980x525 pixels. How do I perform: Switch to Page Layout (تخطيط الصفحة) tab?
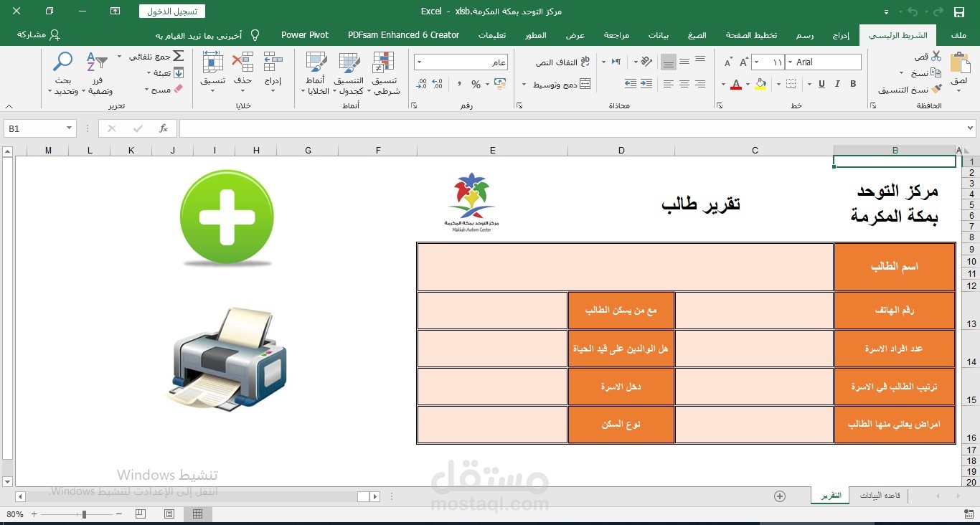(751, 35)
